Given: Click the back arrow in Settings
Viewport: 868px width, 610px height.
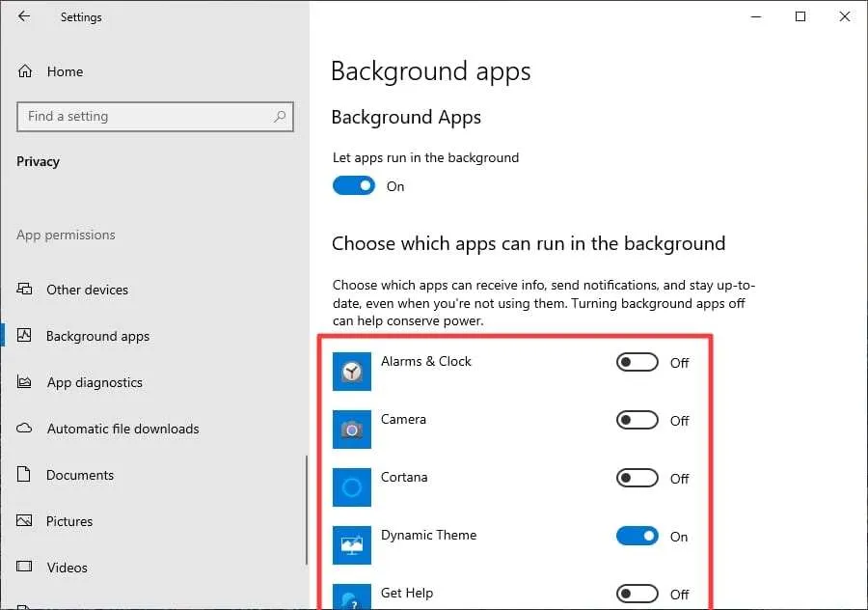Looking at the screenshot, I should click(24, 16).
